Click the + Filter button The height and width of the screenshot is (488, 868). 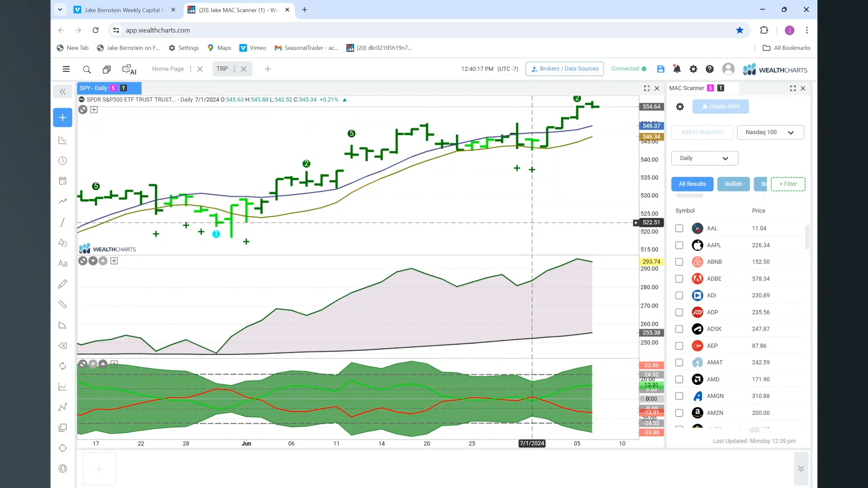pos(788,184)
